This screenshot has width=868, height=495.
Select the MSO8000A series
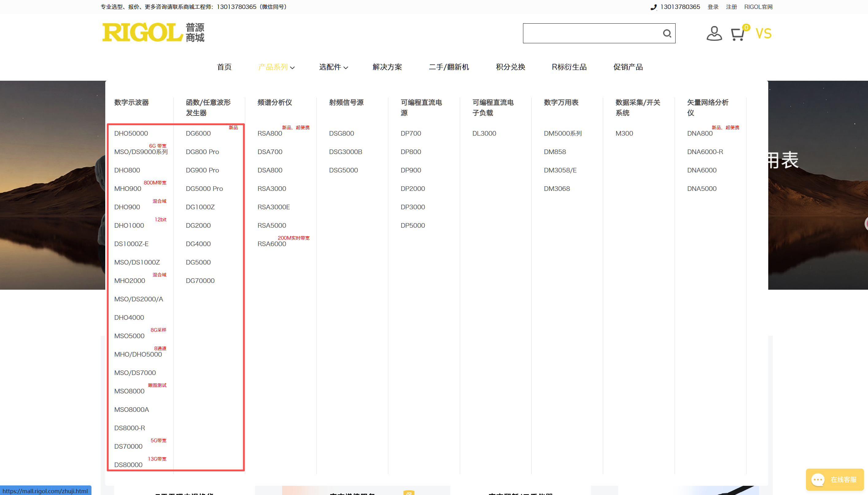(x=132, y=409)
